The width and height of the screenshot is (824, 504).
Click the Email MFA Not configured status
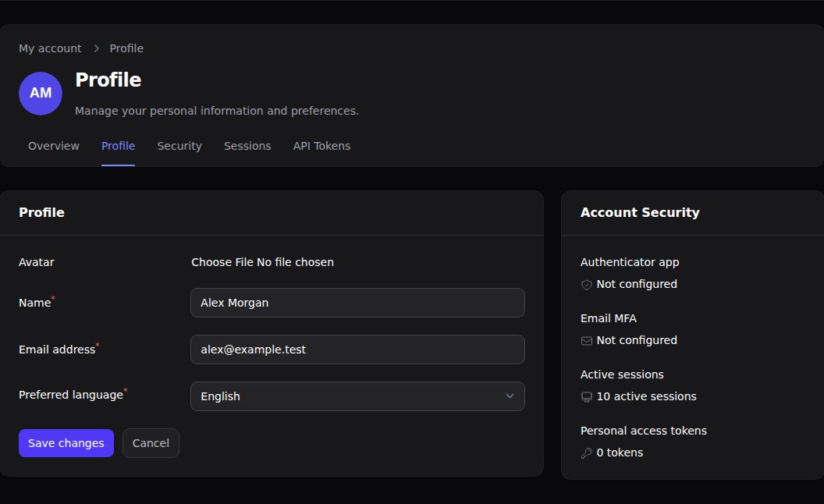pyautogui.click(x=637, y=341)
